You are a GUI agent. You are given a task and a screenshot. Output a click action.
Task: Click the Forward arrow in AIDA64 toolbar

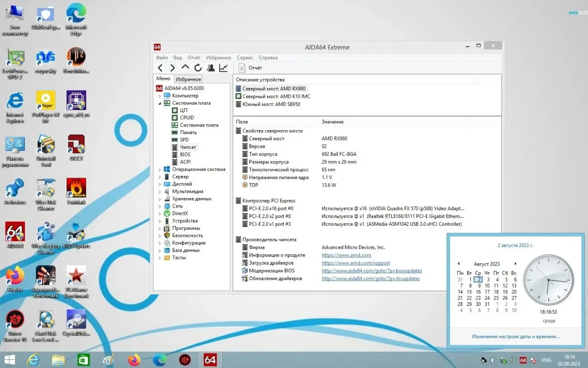click(x=172, y=68)
